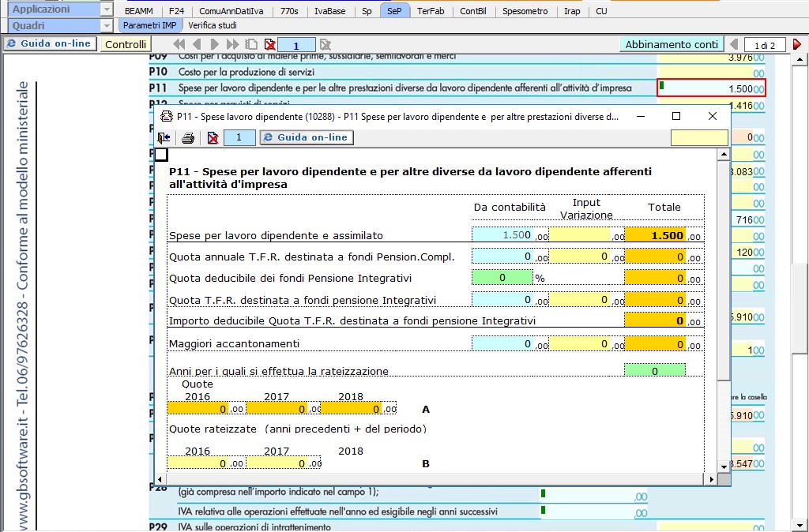This screenshot has width=809, height=532.
Task: Select Parametri IMP sub-tab
Action: point(149,25)
